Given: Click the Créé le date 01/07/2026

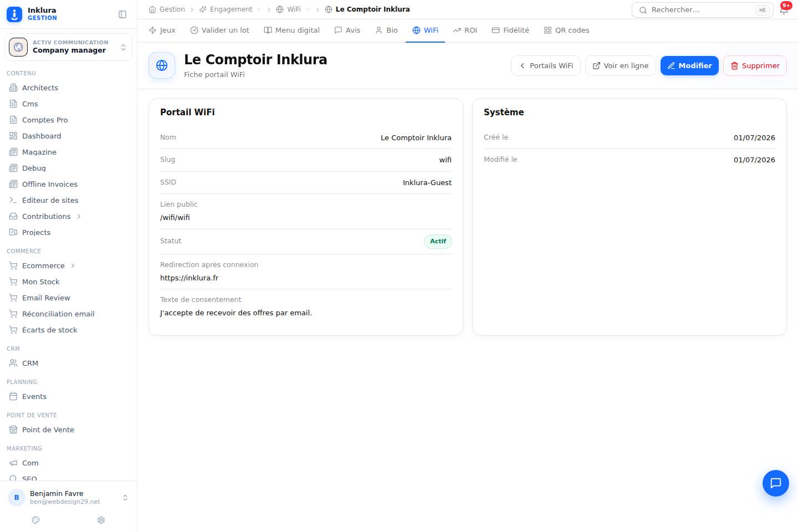Looking at the screenshot, I should tap(754, 137).
